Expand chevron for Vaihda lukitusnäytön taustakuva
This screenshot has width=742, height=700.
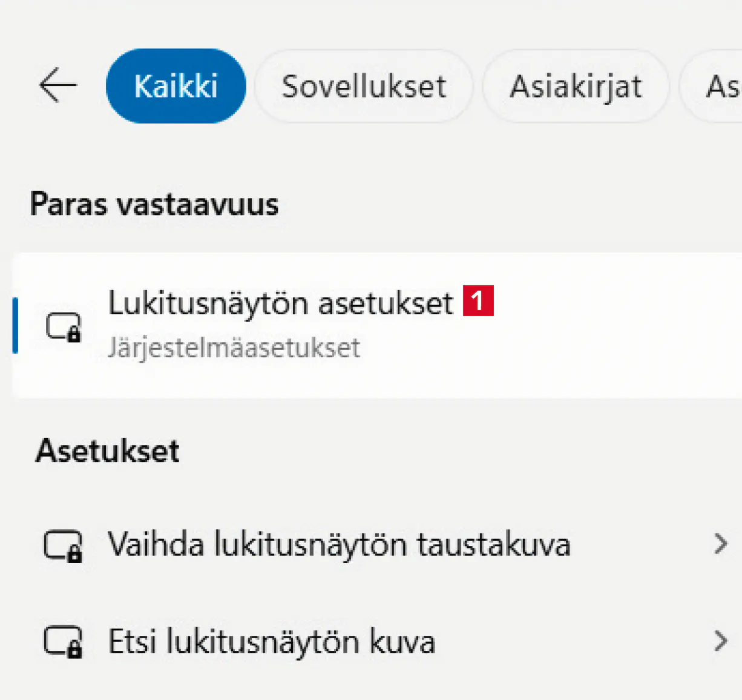click(x=720, y=544)
